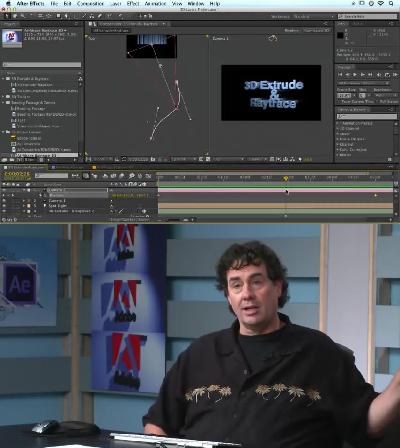The width and height of the screenshot is (400, 448).
Task: Take a snapshot of the viewer
Action: (153, 159)
